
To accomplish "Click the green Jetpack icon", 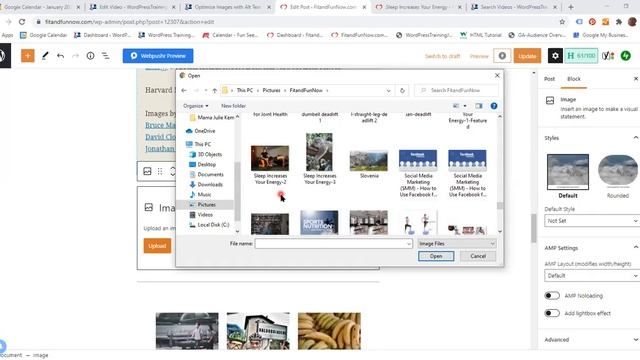I will (626, 56).
